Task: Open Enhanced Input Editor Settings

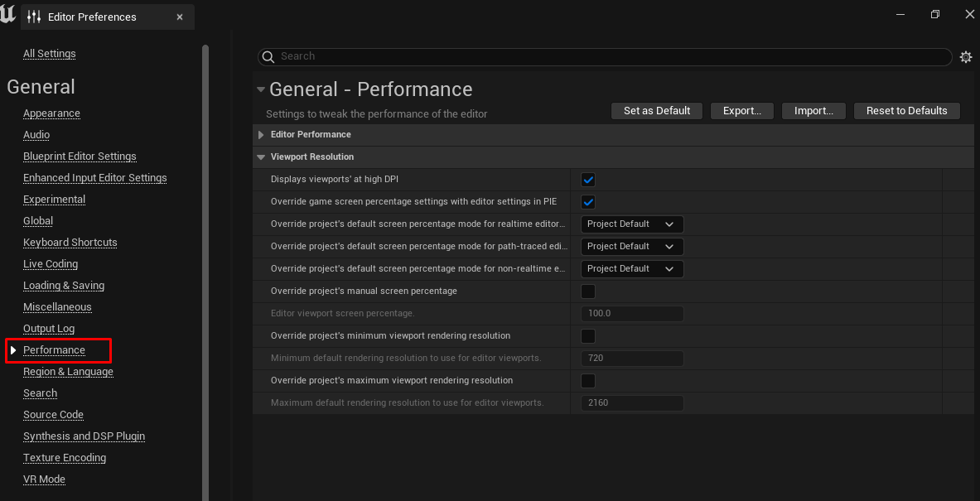Action: point(95,178)
